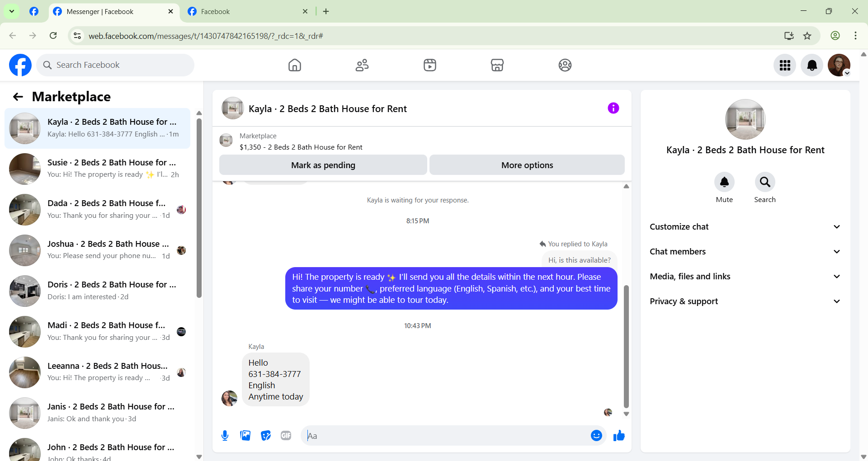Click Mark as pending button
This screenshot has width=868, height=461.
pyautogui.click(x=323, y=165)
